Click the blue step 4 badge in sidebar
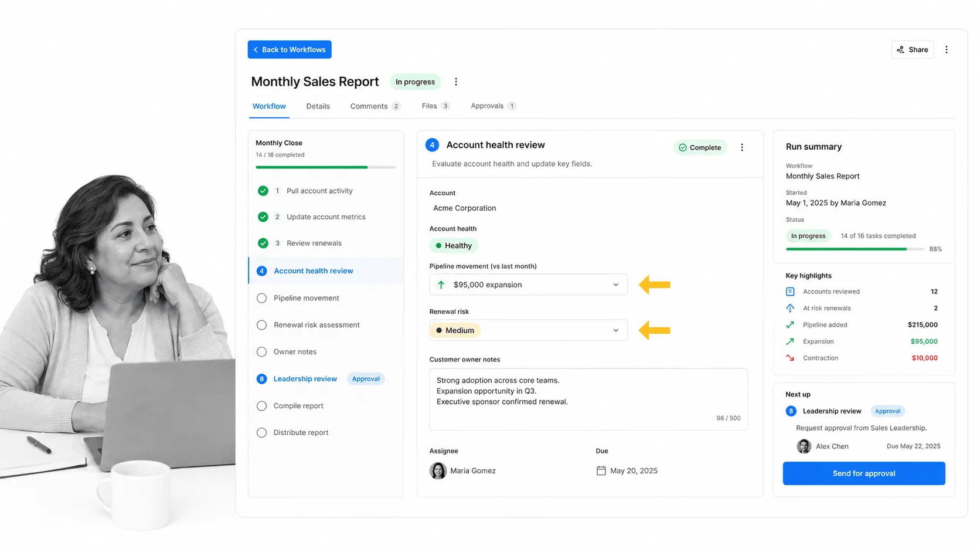Image resolution: width=980 pixels, height=552 pixels. coord(262,271)
